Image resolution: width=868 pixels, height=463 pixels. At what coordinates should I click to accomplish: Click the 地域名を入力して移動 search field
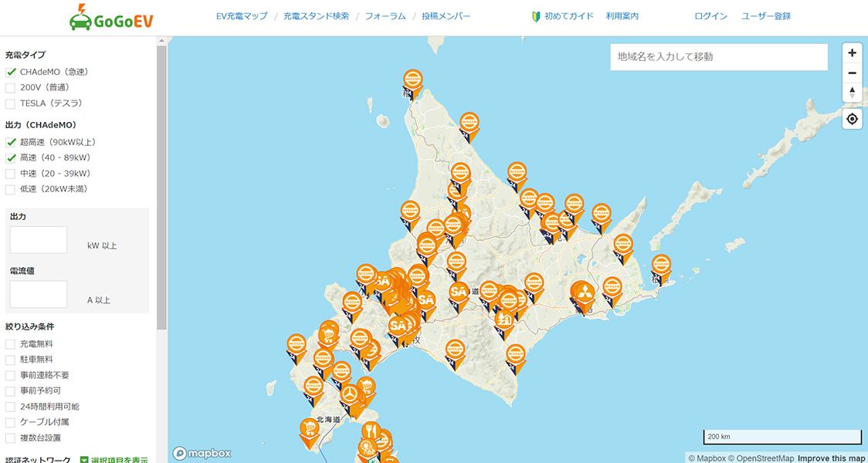coord(718,57)
